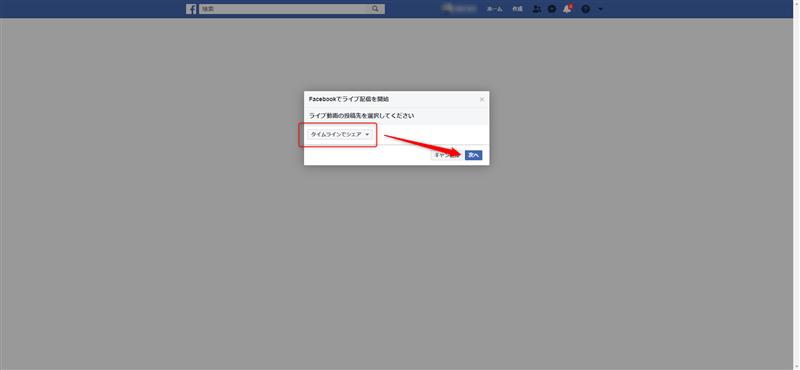Click the magnifier search icon
This screenshot has height=370, width=800.
(x=376, y=9)
